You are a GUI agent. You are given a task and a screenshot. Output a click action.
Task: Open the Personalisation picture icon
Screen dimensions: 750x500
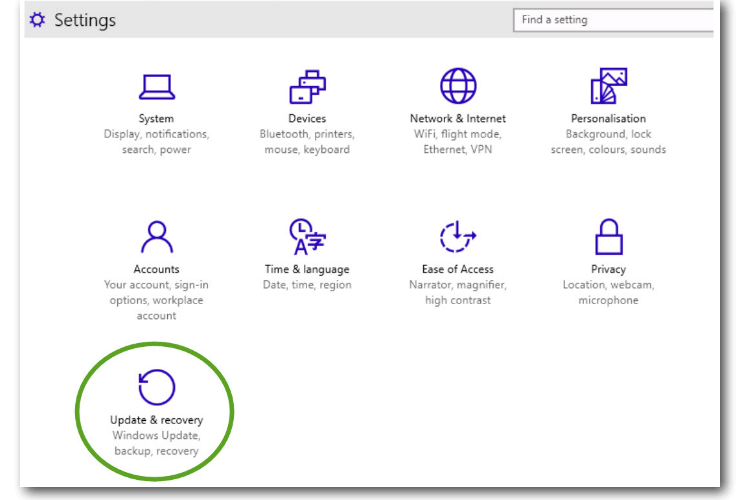[x=608, y=86]
